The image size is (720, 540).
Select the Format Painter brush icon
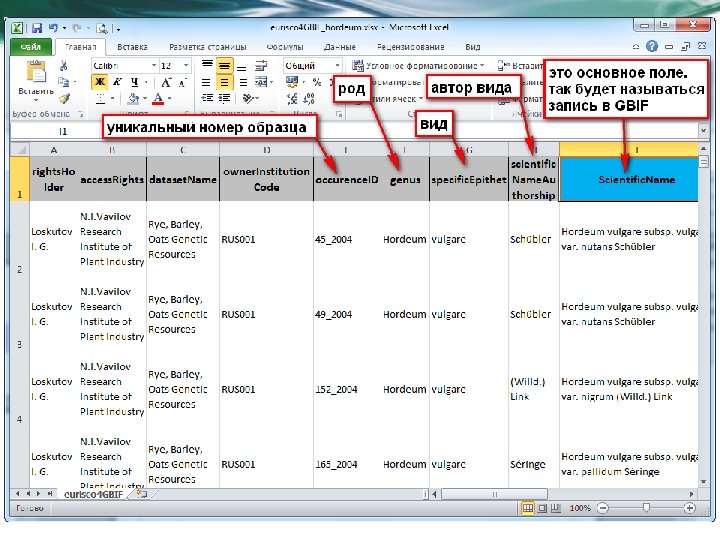pos(64,98)
